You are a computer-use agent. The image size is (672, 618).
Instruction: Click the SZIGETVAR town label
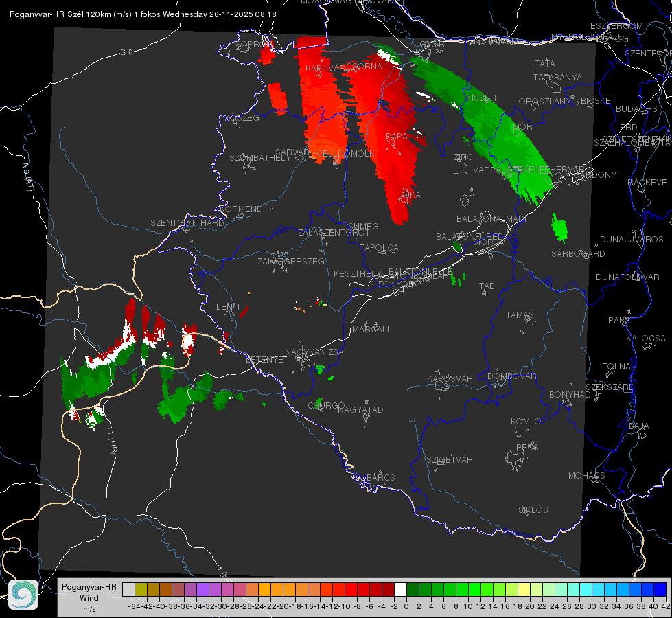pos(449,460)
